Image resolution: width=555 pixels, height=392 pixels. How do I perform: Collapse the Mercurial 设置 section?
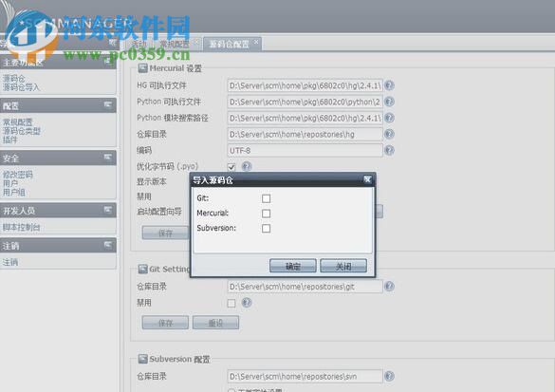tap(142, 68)
